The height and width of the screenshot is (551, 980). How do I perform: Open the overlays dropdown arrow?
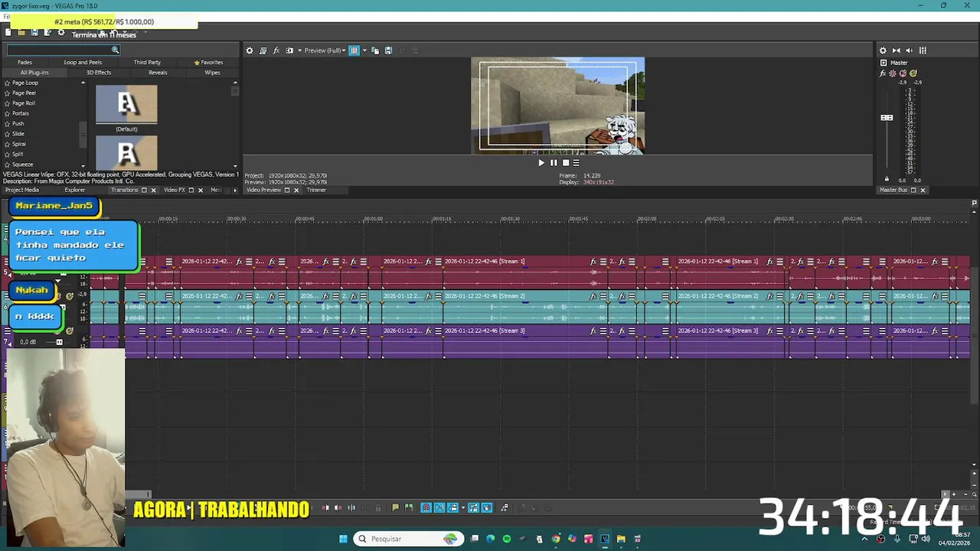click(364, 51)
